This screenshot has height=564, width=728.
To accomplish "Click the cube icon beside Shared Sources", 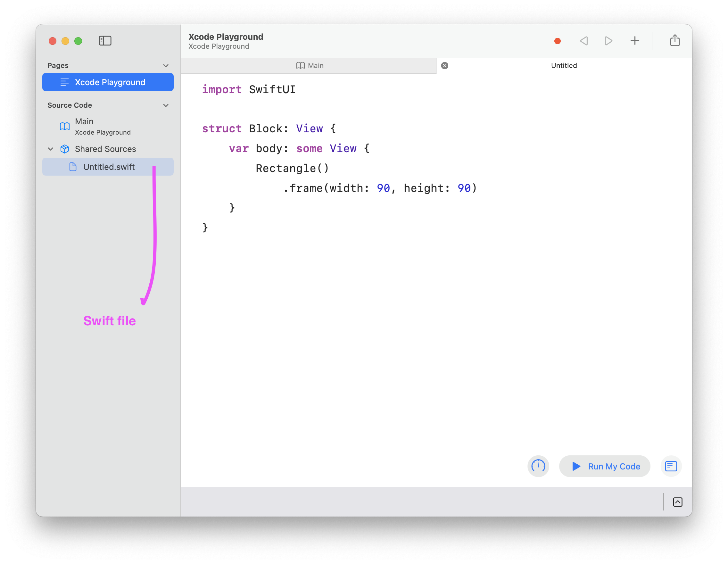I will pyautogui.click(x=65, y=149).
